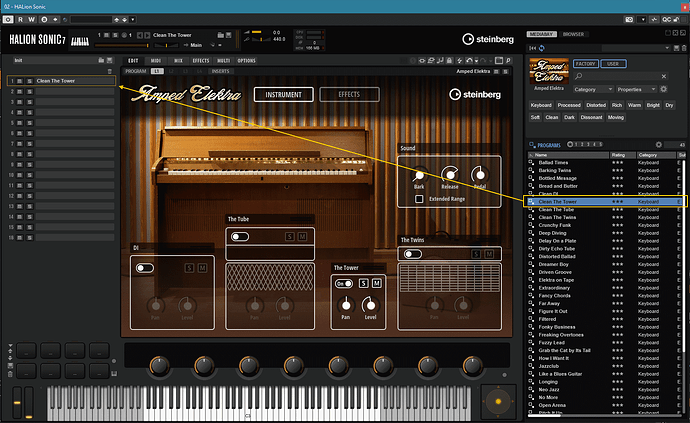The width and height of the screenshot is (690, 423).
Task: Mute slot 1 Clean The Tower
Action: click(20, 81)
